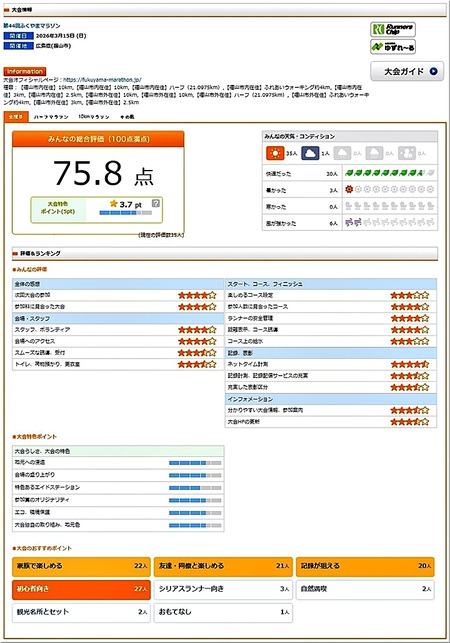Click the 距離表示、コース誘導 row label
450x643 pixels.
pos(253,330)
